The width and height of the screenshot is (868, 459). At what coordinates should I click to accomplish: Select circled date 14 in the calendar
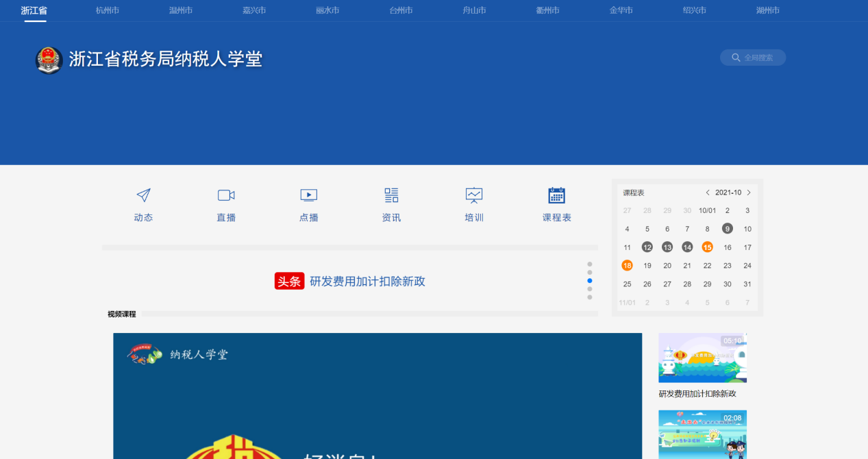(687, 247)
